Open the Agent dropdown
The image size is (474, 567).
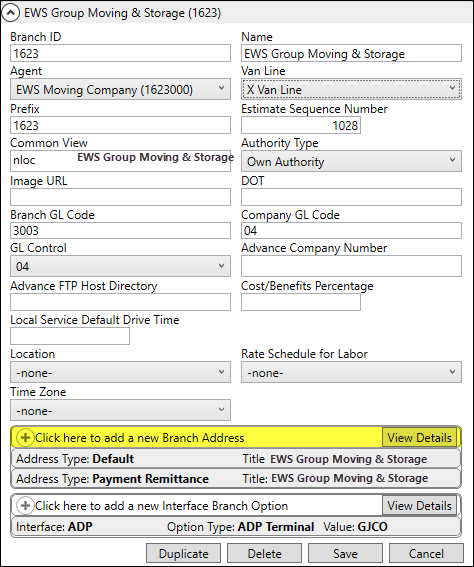click(x=120, y=89)
